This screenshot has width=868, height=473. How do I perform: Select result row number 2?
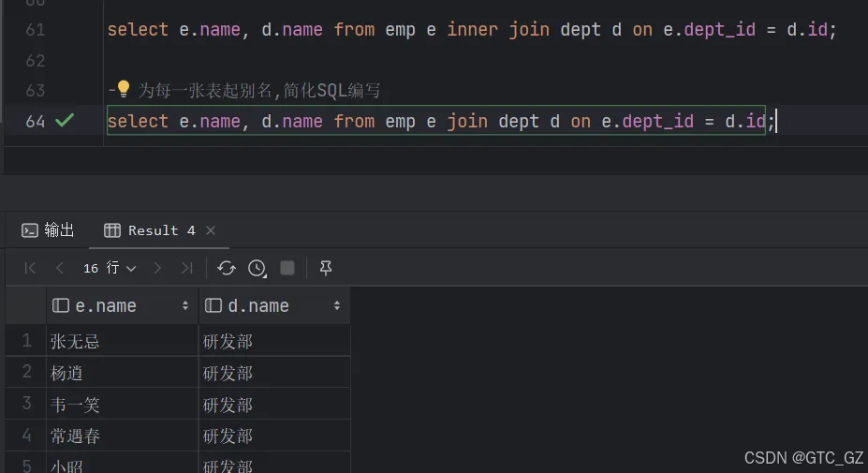[26, 372]
